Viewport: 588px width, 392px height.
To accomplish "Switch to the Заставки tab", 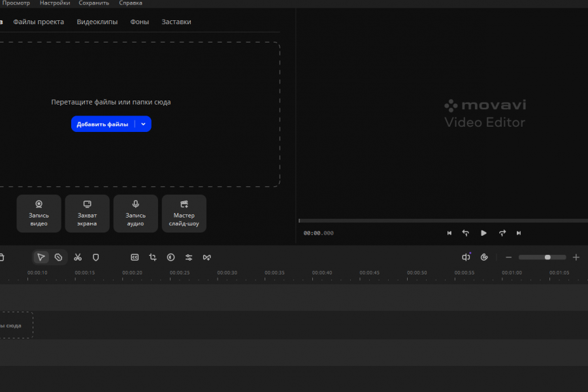I will click(x=176, y=22).
